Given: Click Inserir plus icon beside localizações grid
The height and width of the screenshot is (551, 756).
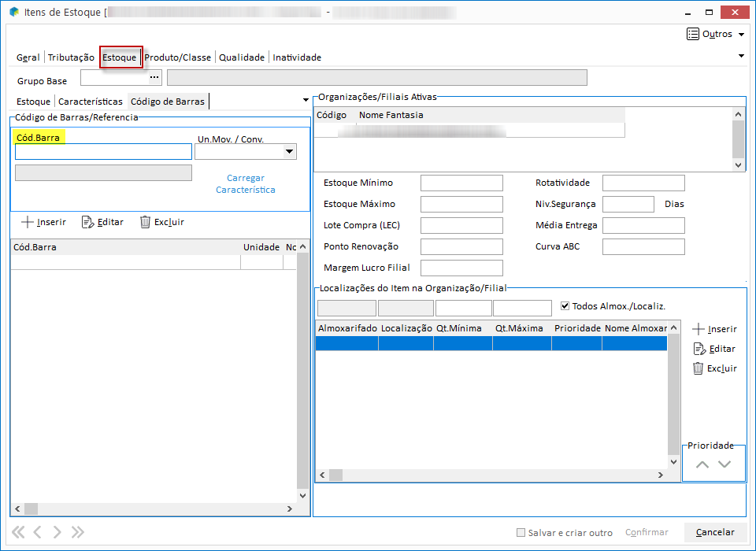Looking at the screenshot, I should point(699,329).
